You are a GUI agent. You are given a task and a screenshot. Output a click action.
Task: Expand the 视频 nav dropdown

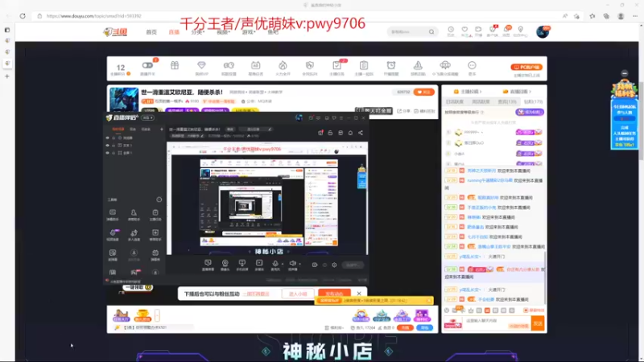tap(223, 32)
